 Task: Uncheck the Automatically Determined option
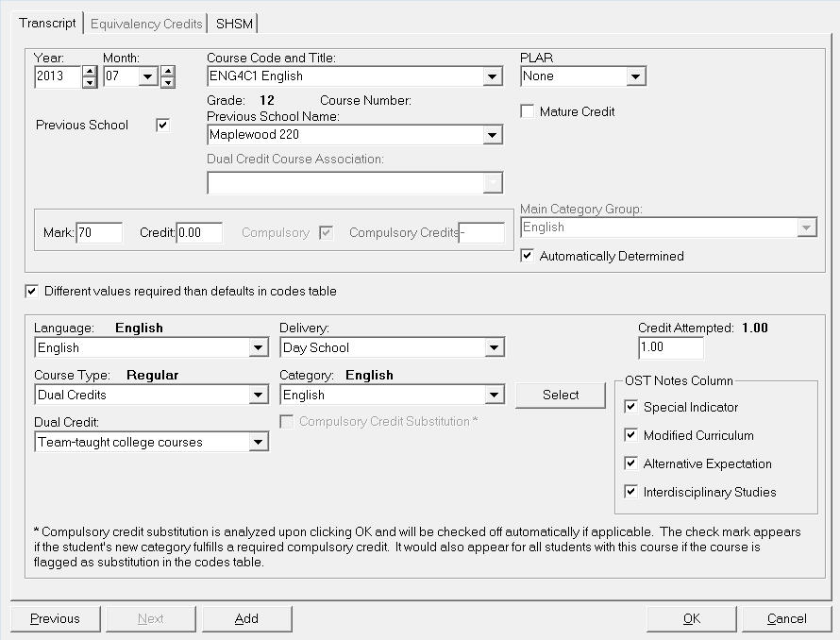[528, 256]
